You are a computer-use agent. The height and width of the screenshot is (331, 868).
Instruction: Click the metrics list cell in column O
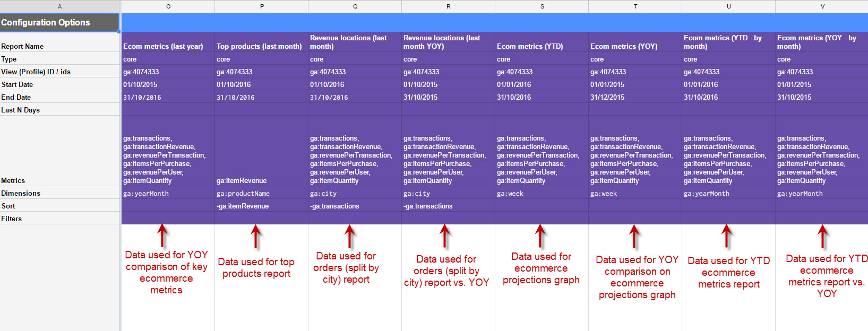pos(168,151)
